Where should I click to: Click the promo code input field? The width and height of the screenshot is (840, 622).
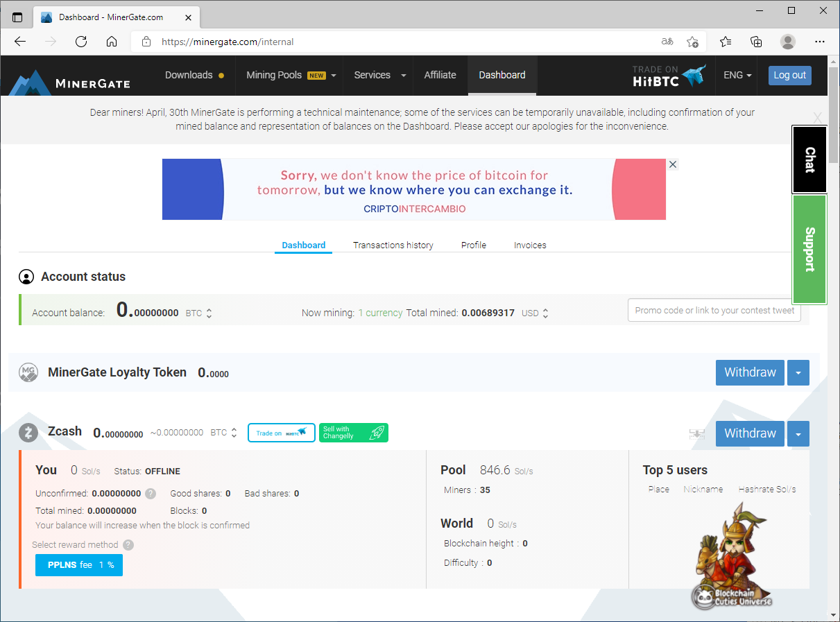coord(714,311)
